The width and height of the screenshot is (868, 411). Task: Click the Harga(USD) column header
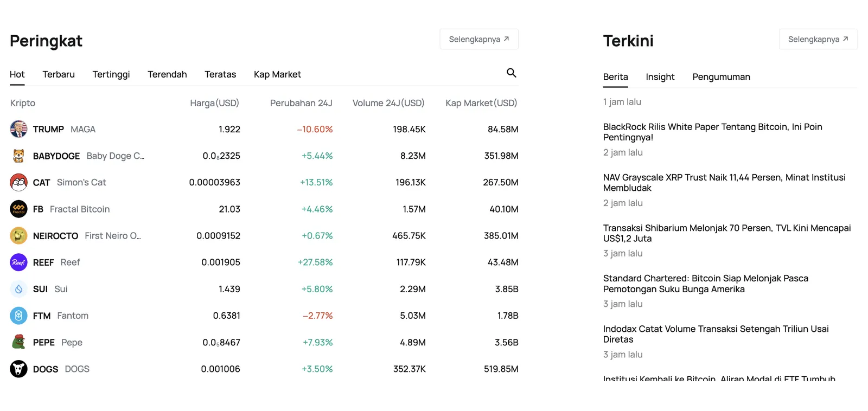(x=214, y=103)
